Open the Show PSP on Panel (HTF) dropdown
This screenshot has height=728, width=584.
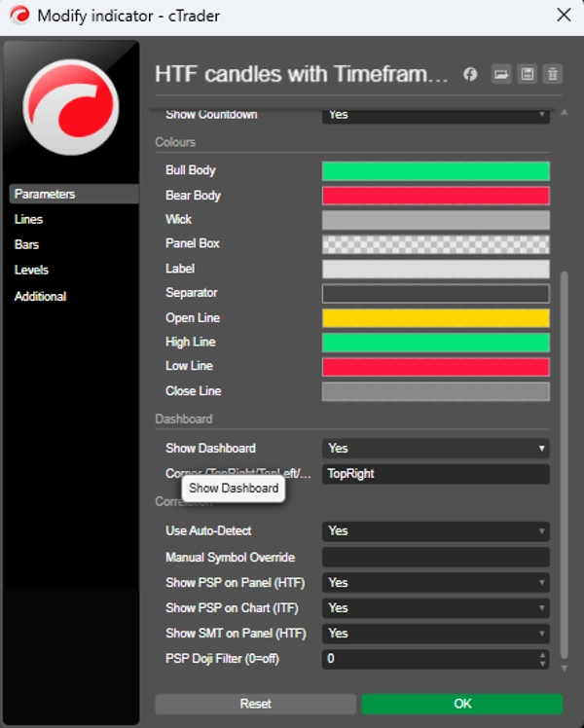tap(435, 583)
